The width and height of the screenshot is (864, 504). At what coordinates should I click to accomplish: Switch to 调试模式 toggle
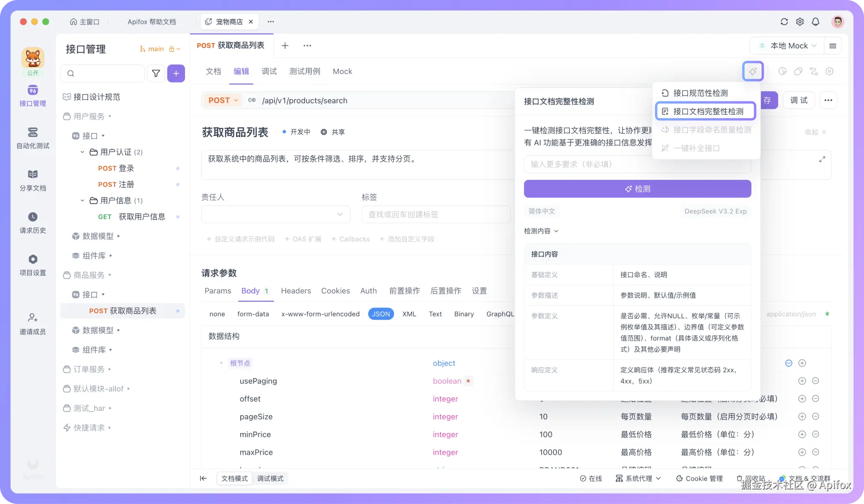pos(270,478)
